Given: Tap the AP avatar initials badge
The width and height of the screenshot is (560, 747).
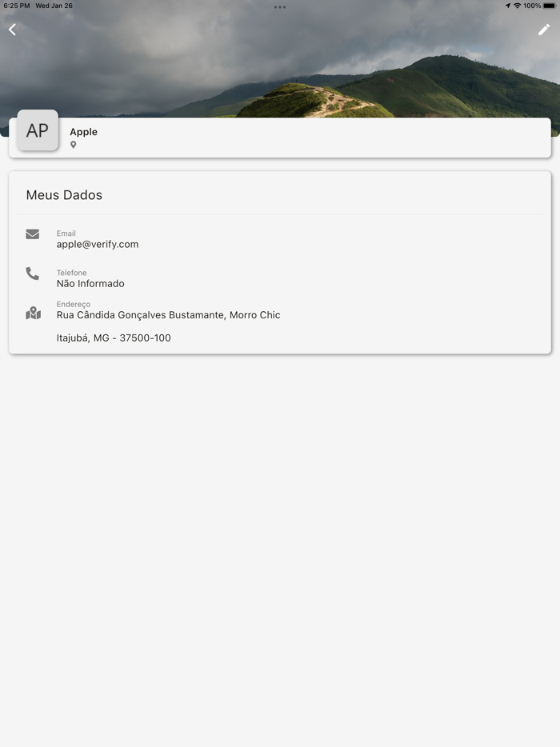Looking at the screenshot, I should (x=38, y=130).
